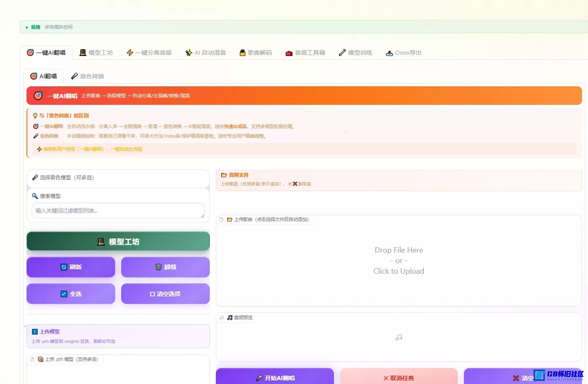Click the microphone icon beside 选择音色模型

coord(35,177)
